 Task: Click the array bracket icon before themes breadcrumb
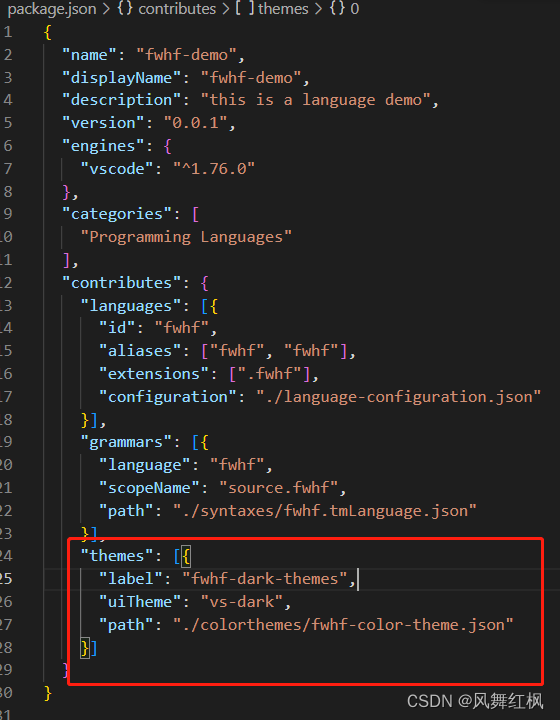[244, 9]
